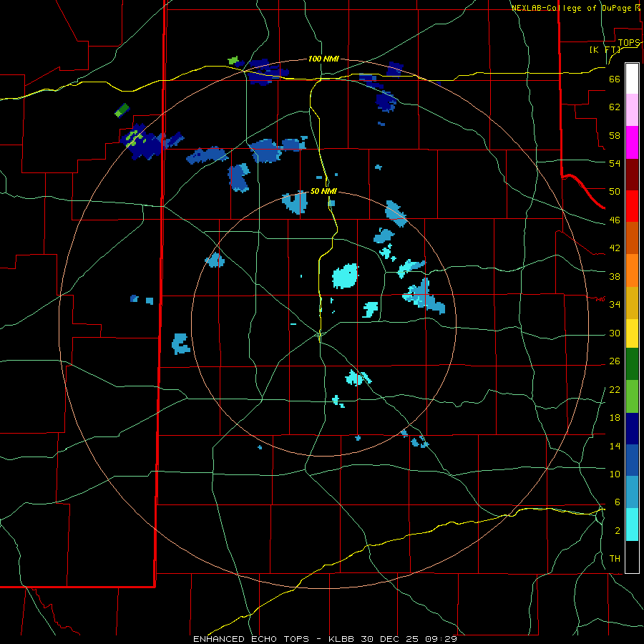Select the medium blue legend swatch

(x=632, y=460)
